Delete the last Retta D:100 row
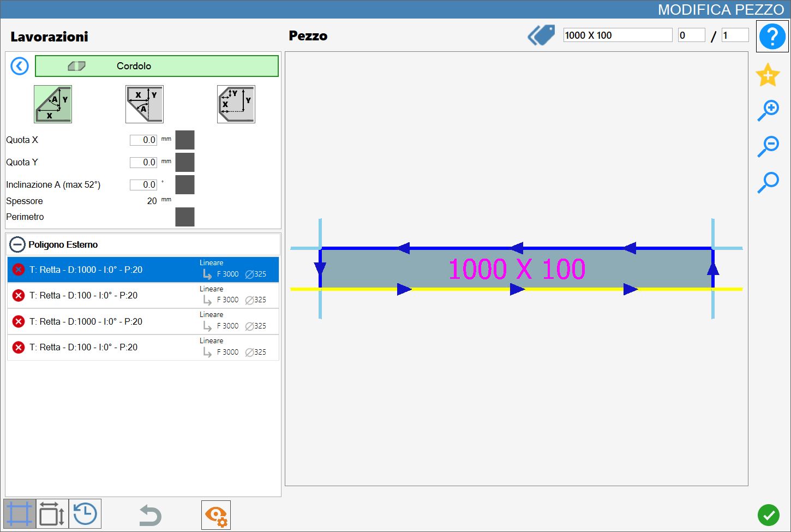This screenshot has height=532, width=791. point(19,347)
